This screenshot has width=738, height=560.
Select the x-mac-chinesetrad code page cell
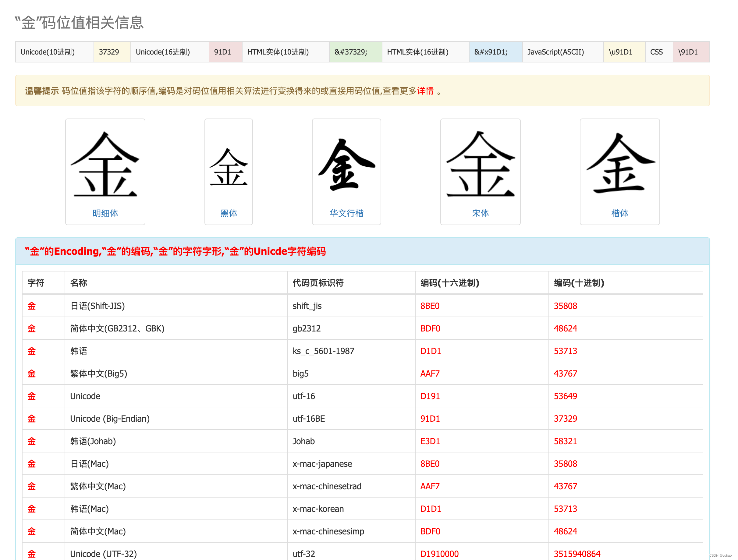(x=351, y=486)
